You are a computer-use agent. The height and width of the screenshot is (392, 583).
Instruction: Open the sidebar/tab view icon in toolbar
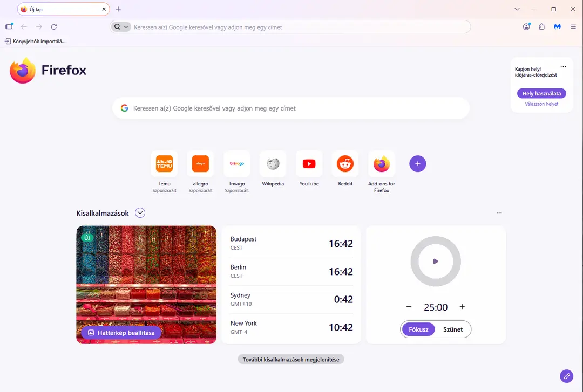coord(9,26)
